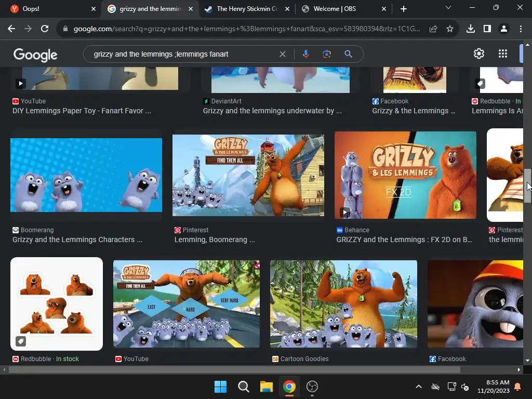The image size is (532, 399).
Task: Click the scrollbar down arrow
Action: pyautogui.click(x=527, y=361)
